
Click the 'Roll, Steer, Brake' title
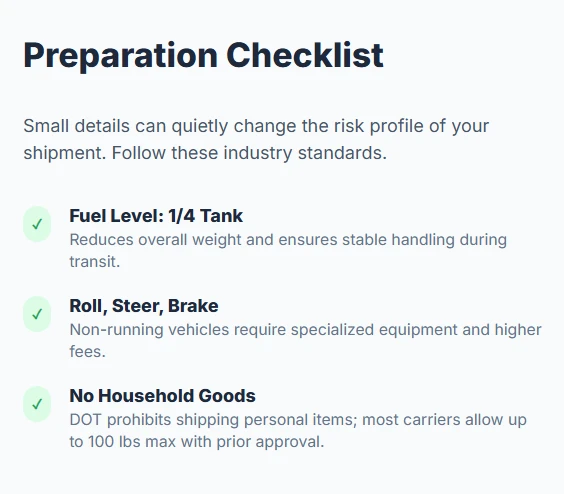[144, 306]
